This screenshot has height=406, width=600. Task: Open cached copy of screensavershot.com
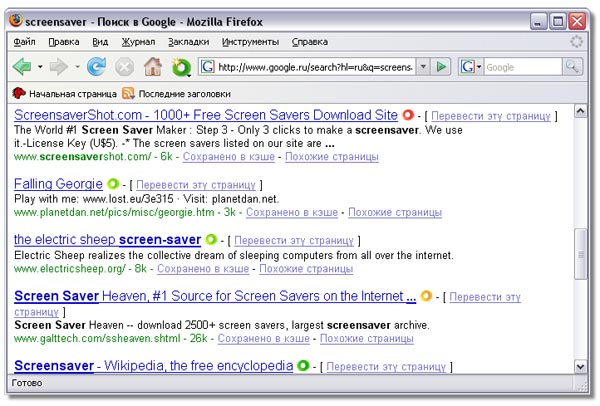228,157
